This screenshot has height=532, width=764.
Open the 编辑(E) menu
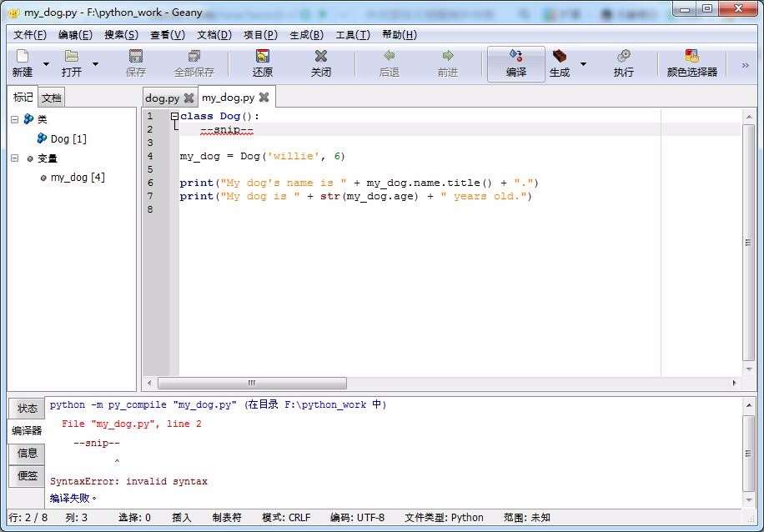point(76,35)
